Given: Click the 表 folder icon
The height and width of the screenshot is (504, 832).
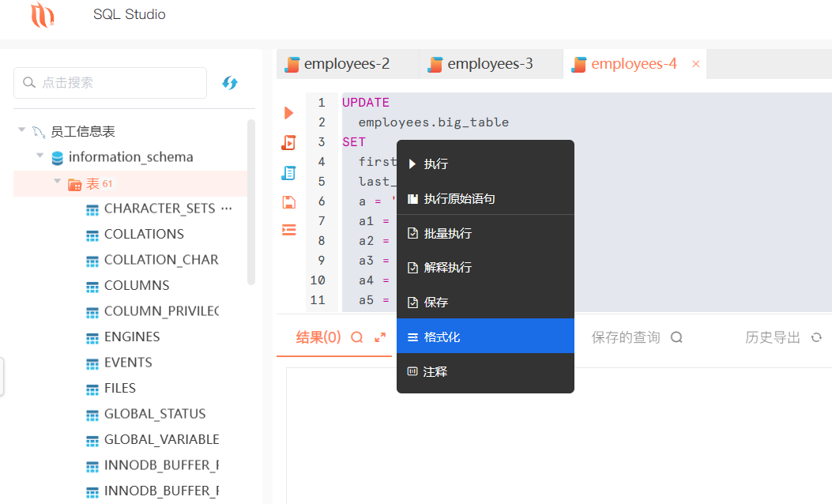Looking at the screenshot, I should point(75,184).
